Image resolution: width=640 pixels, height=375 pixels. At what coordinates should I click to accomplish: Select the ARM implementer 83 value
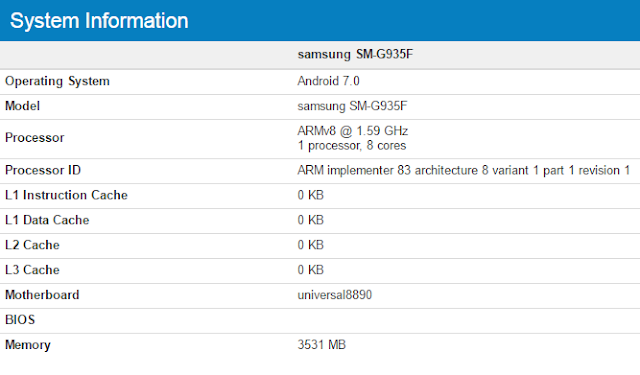(x=464, y=170)
